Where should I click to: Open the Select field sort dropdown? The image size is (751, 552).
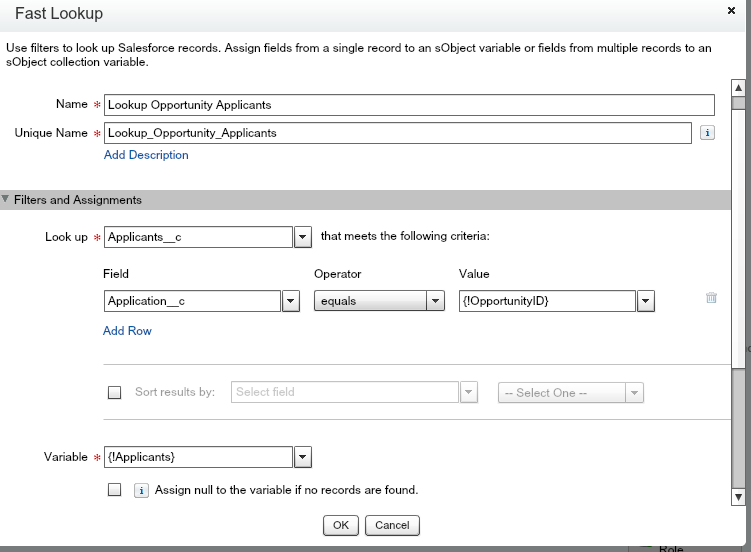469,392
